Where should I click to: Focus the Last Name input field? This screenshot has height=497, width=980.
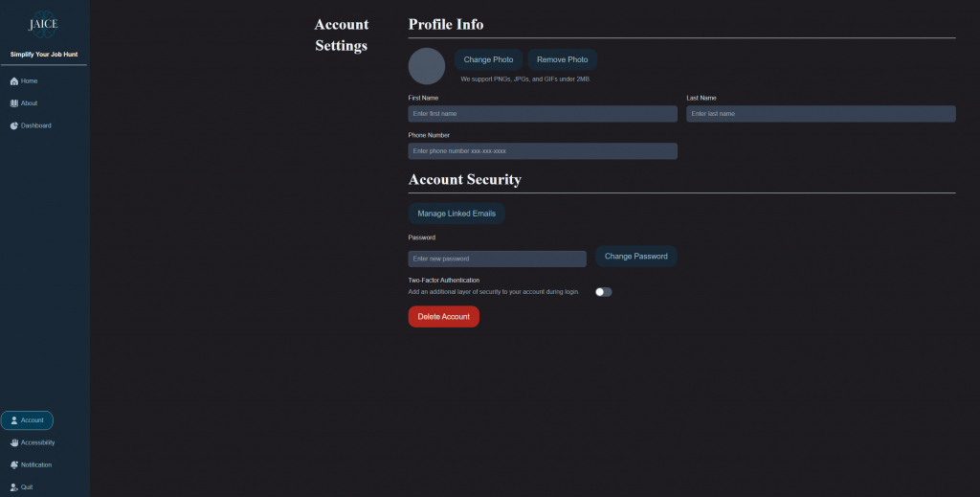coord(820,114)
